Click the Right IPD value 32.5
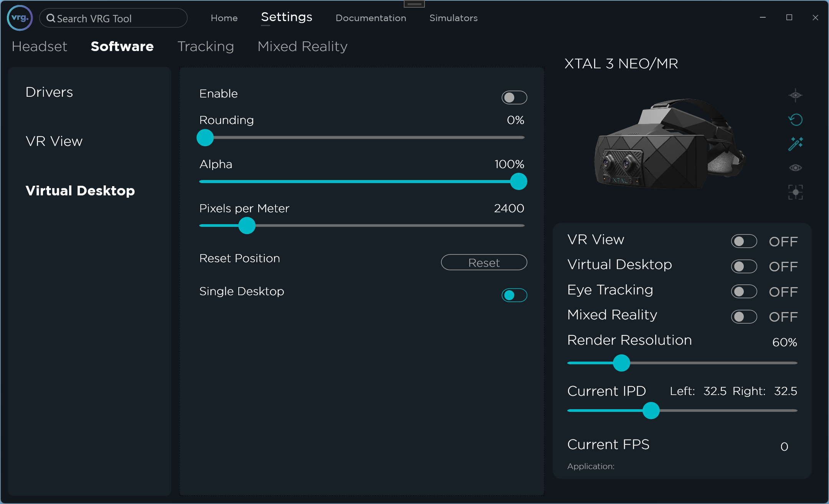829x504 pixels. (786, 391)
